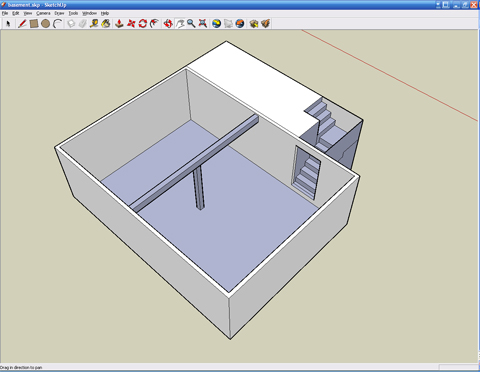Select the Orbit tool
The height and width of the screenshot is (372, 480).
168,24
